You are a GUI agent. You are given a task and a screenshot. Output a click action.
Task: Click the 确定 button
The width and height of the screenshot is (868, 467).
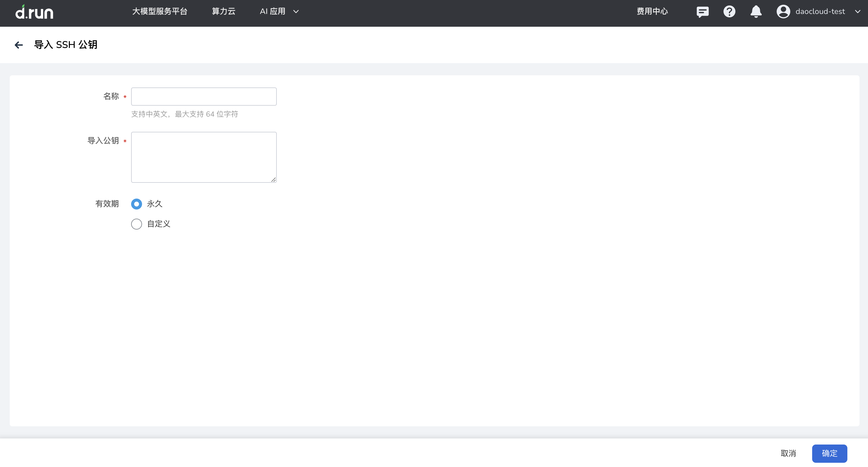(x=829, y=453)
